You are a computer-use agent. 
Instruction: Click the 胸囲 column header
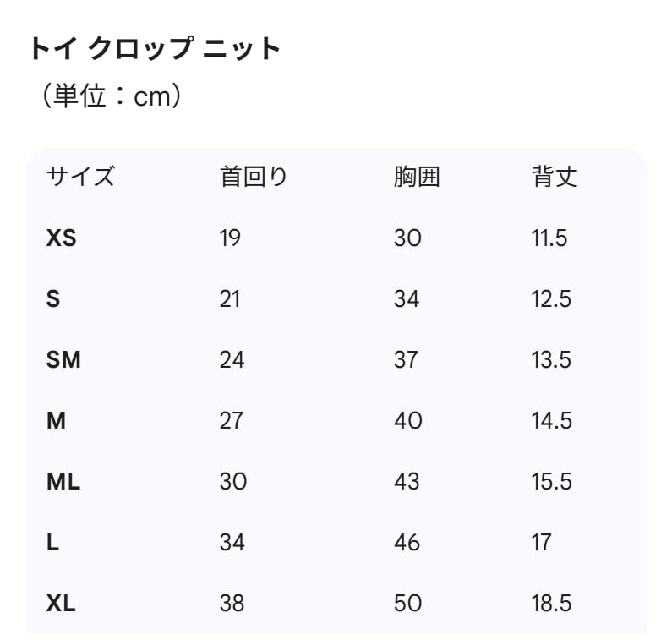[417, 177]
